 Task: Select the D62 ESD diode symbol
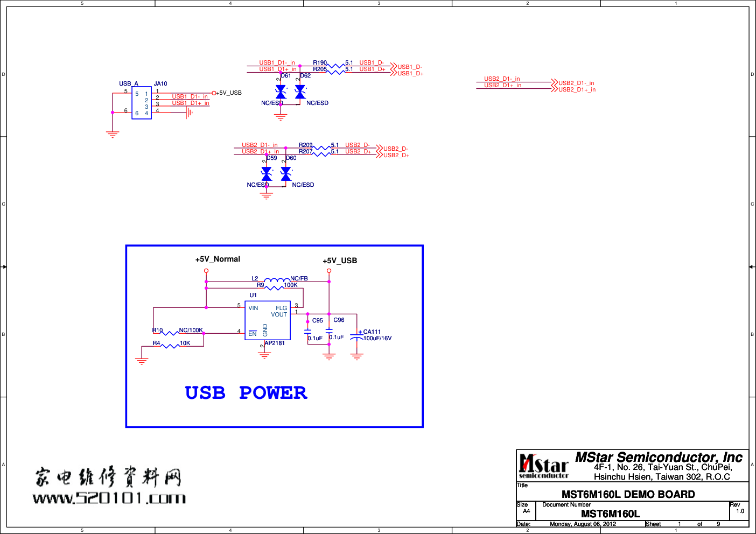[300, 92]
